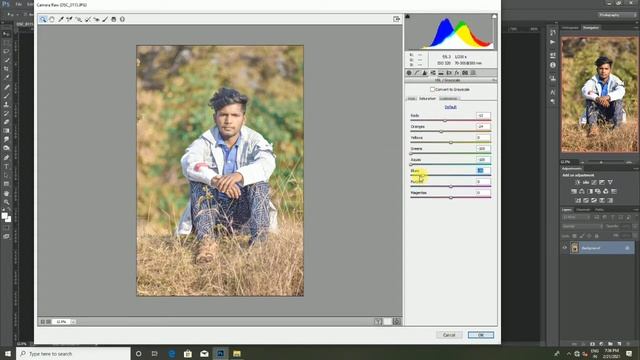Select the Crop tool in Photoshop tools panel

pyautogui.click(x=6, y=69)
